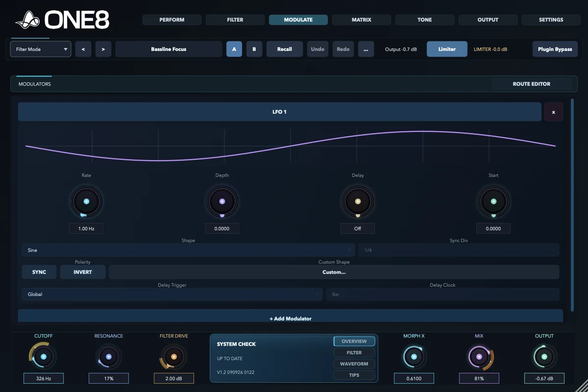Edit the Output value -0.67 dB
Screen dimensions: 588x392
[x=544, y=378]
